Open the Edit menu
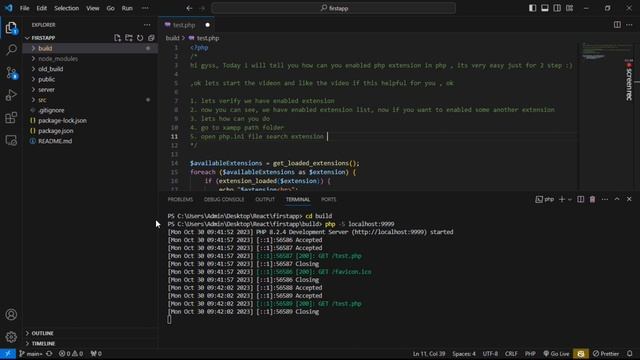The image size is (640, 360). click(42, 8)
